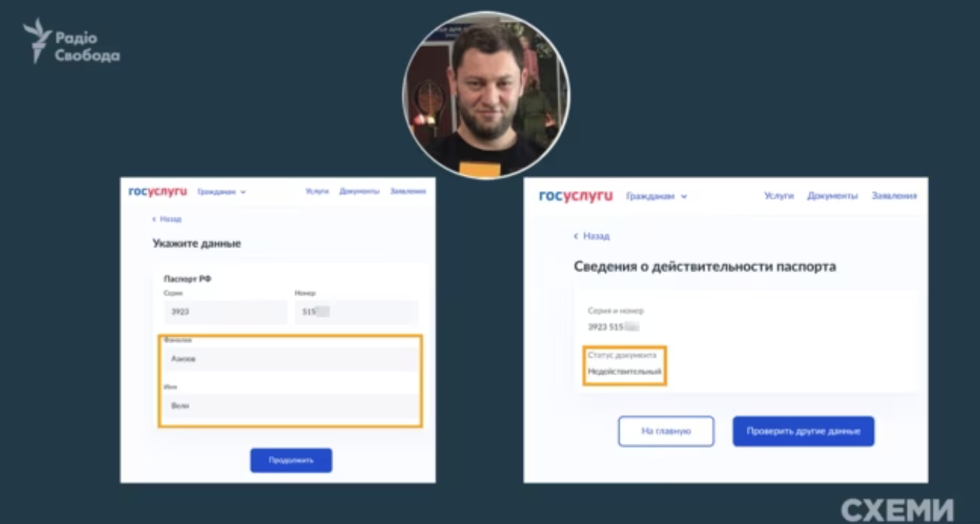Open the circular portrait photo

pyautogui.click(x=486, y=94)
